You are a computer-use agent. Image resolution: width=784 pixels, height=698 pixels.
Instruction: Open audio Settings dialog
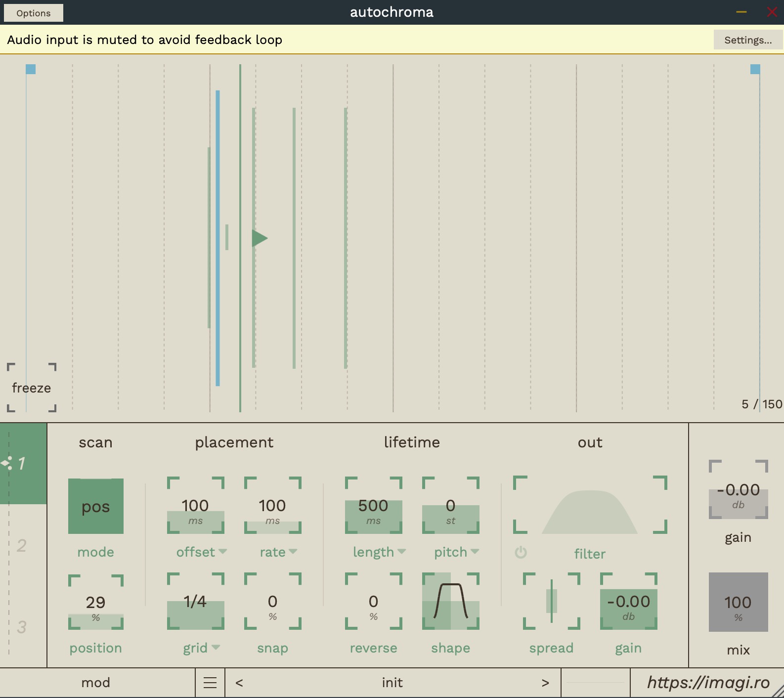click(x=748, y=40)
